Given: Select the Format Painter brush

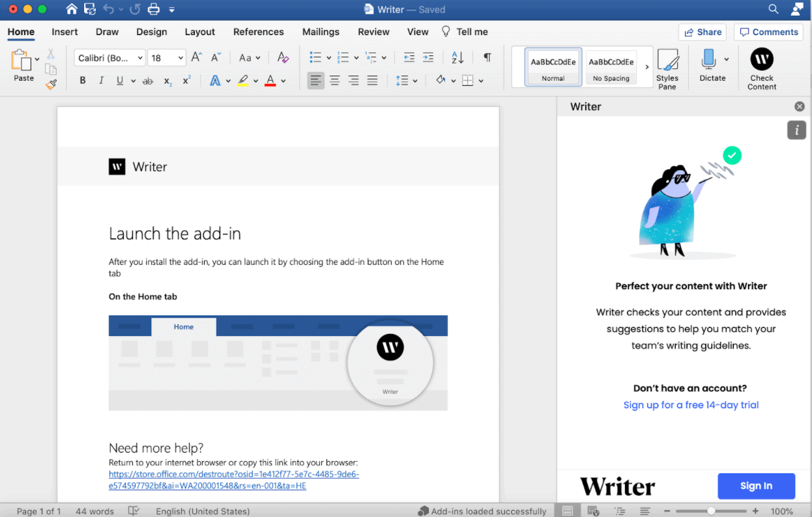Looking at the screenshot, I should point(51,84).
